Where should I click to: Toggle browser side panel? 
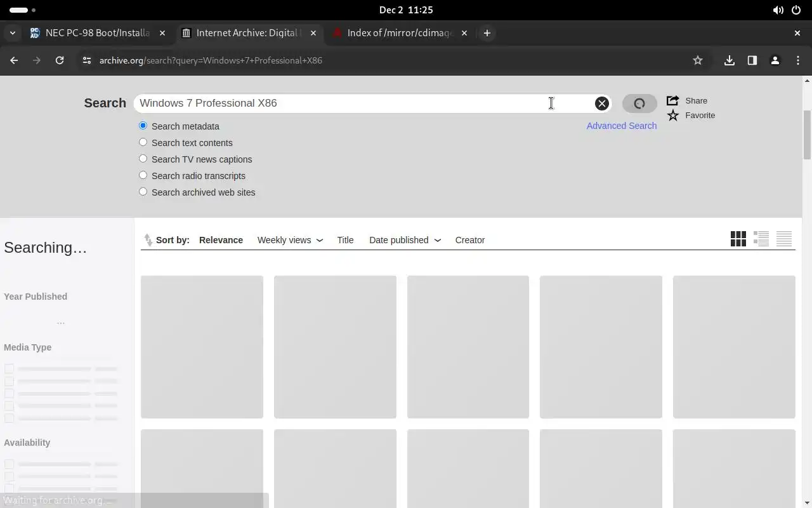click(x=752, y=60)
